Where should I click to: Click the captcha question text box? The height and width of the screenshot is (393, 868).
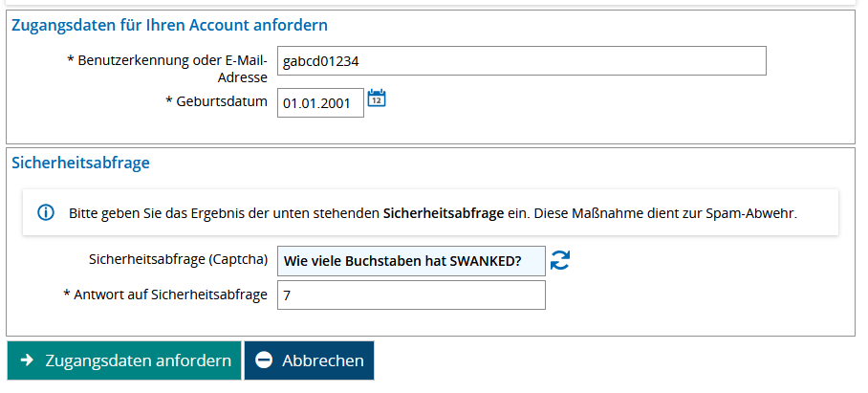click(411, 260)
